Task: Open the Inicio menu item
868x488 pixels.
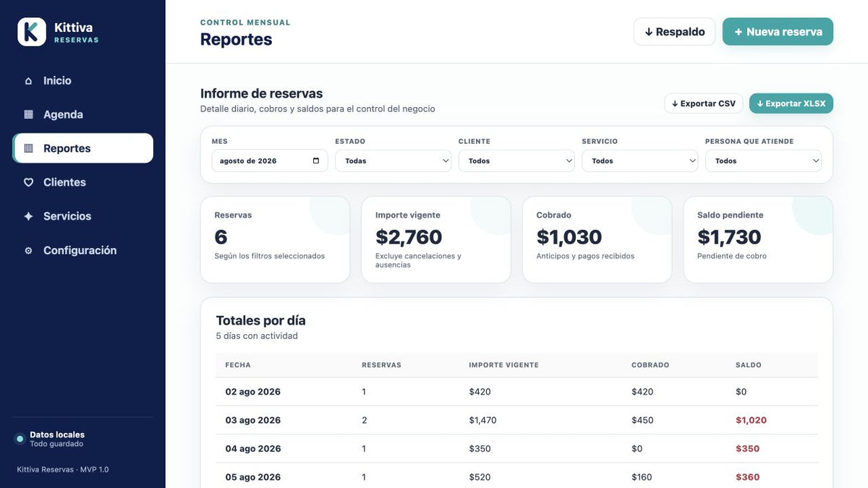Action: tap(82, 81)
